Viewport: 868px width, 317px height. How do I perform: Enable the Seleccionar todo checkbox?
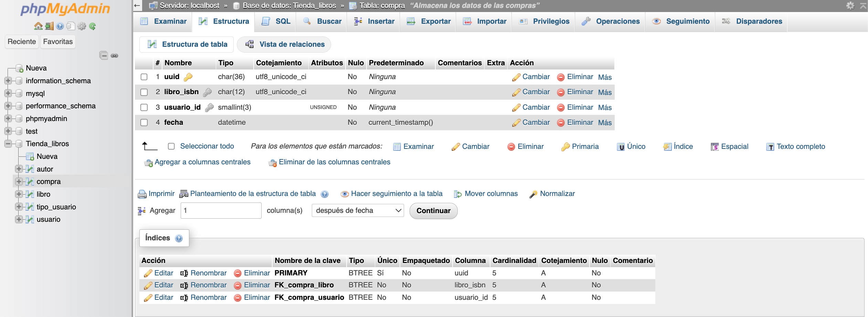171,146
